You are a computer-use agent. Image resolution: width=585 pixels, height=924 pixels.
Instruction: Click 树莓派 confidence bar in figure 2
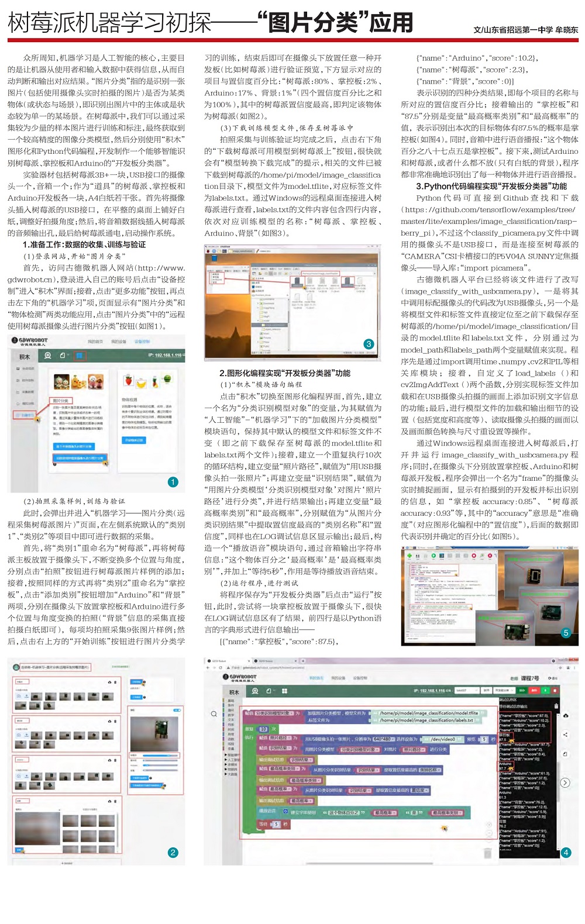tap(160, 755)
